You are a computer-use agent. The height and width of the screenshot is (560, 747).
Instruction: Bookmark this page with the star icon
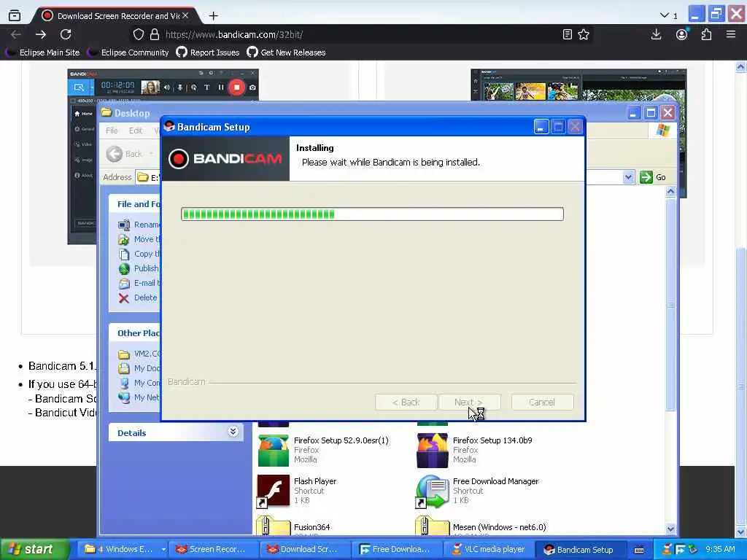[x=584, y=34]
